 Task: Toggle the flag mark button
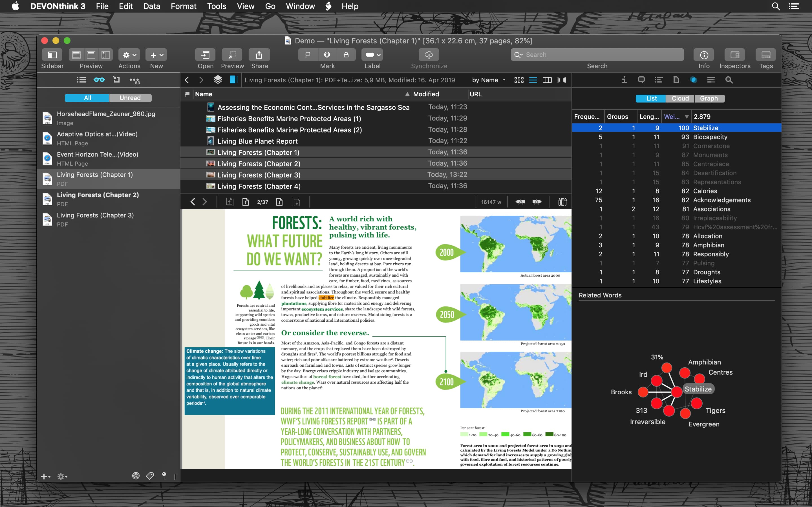tap(308, 55)
